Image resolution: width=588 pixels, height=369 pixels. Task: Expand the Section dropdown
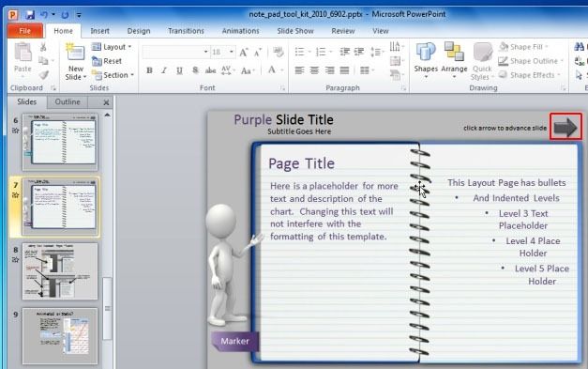pos(113,75)
